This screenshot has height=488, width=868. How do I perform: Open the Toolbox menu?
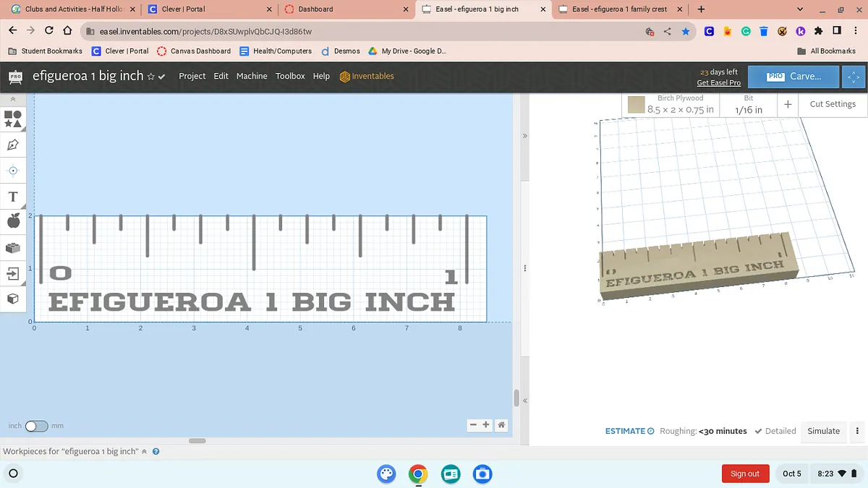(290, 76)
